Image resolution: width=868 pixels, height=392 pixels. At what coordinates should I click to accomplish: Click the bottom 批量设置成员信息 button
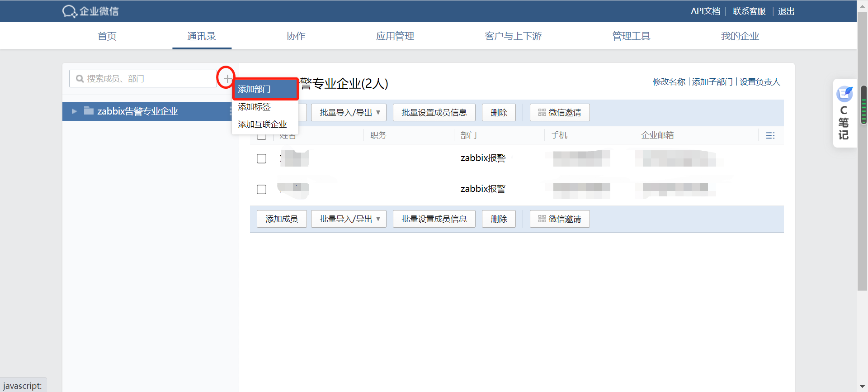tap(434, 219)
